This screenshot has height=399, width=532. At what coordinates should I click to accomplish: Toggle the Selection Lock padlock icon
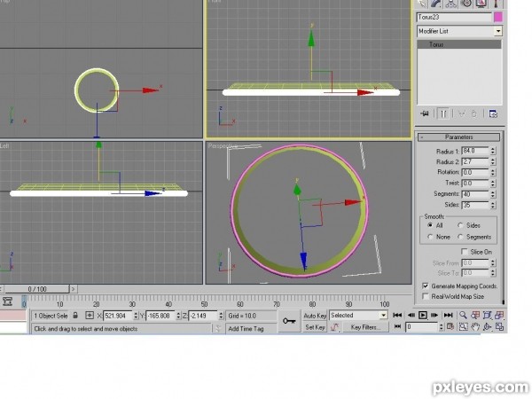(x=75, y=316)
